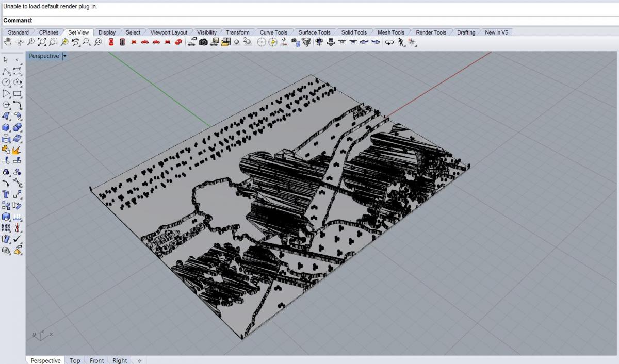Viewport: 619px width, 364px height.
Task: Click the Perspective tab at bottom
Action: (45, 360)
